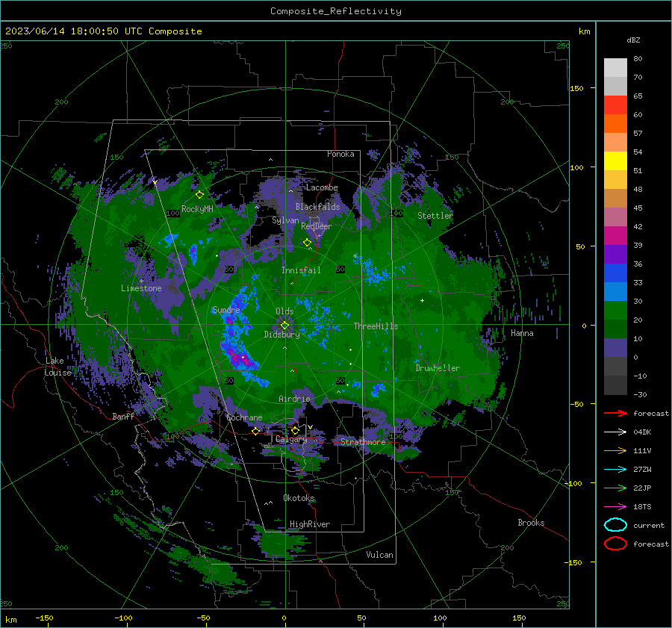Select the orange 111V arrow legend entry
The width and height of the screenshot is (672, 628).
(615, 450)
